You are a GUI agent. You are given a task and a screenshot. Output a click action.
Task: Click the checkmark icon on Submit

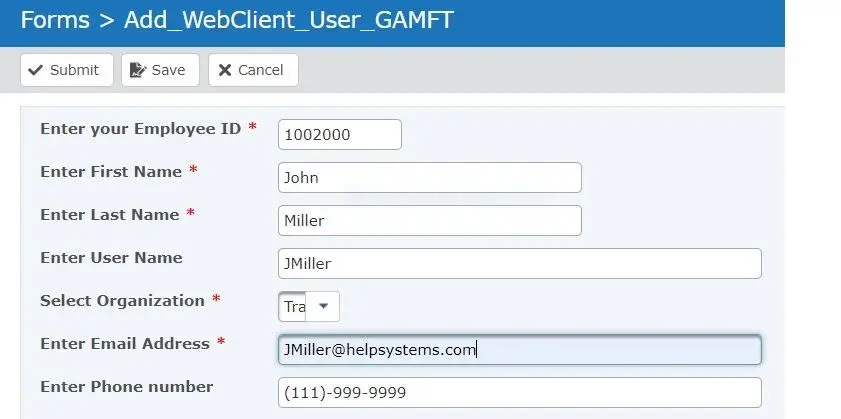[x=36, y=70]
